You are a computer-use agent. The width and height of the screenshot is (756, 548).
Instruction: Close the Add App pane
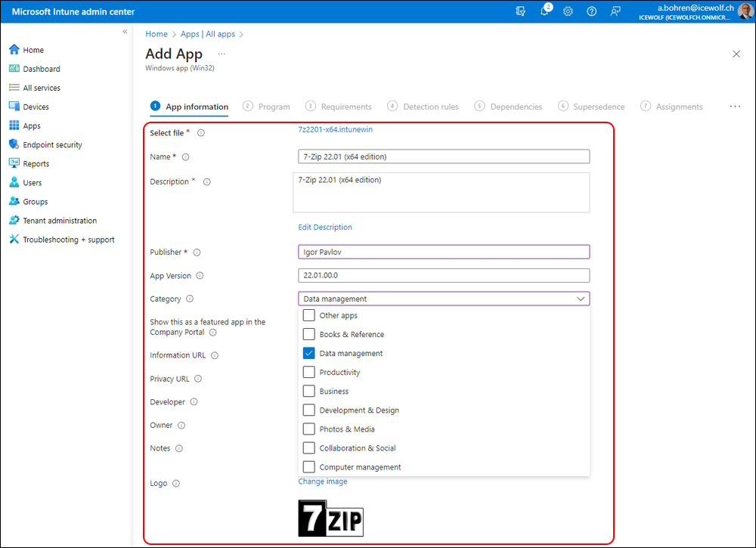tap(736, 54)
